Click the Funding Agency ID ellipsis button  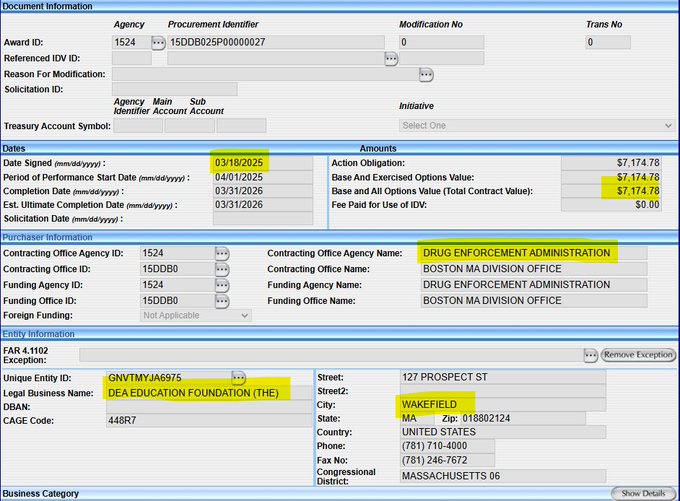click(x=222, y=285)
